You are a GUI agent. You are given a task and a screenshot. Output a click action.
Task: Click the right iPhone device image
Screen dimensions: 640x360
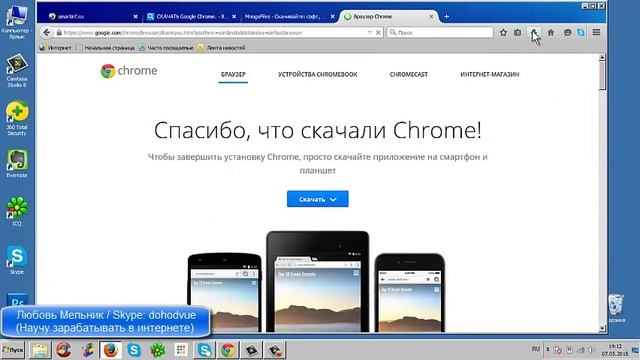coord(409,293)
